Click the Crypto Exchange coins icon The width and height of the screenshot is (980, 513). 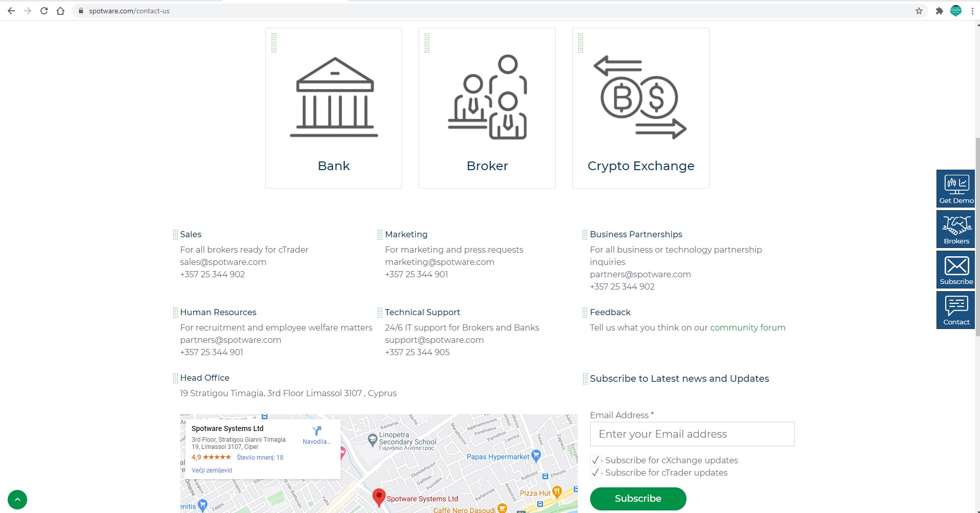[640, 97]
